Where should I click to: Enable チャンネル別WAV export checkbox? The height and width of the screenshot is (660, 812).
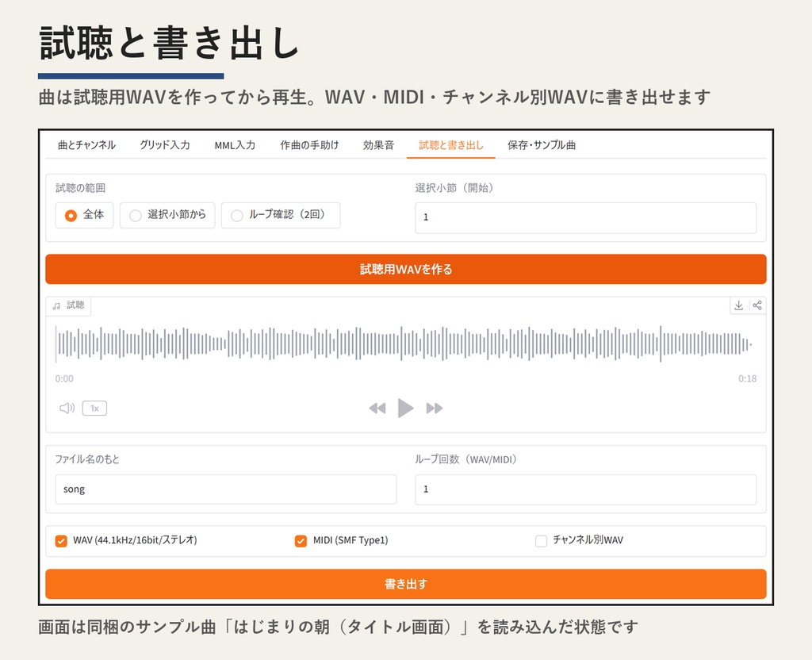coord(541,541)
